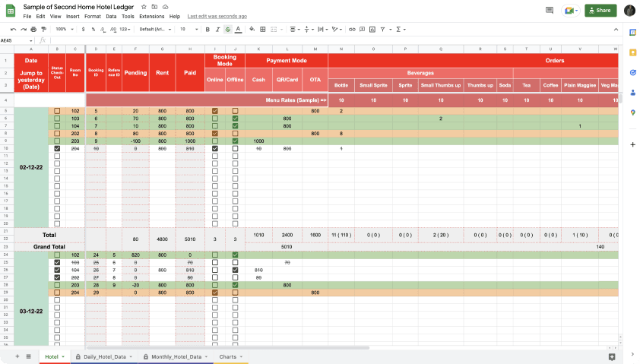Decrease decimal places
Screen dimensions: 640x364
pos(103,30)
